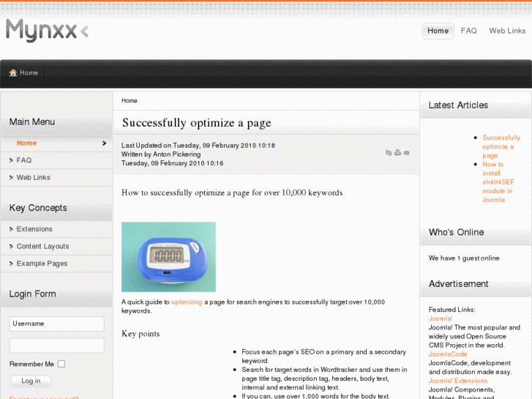Click the Username input field

pyautogui.click(x=56, y=324)
